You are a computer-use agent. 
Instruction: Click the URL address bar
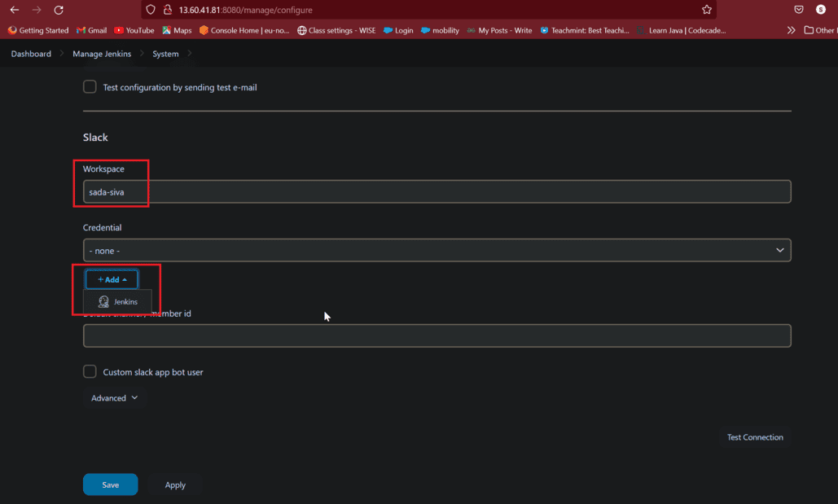click(x=428, y=10)
